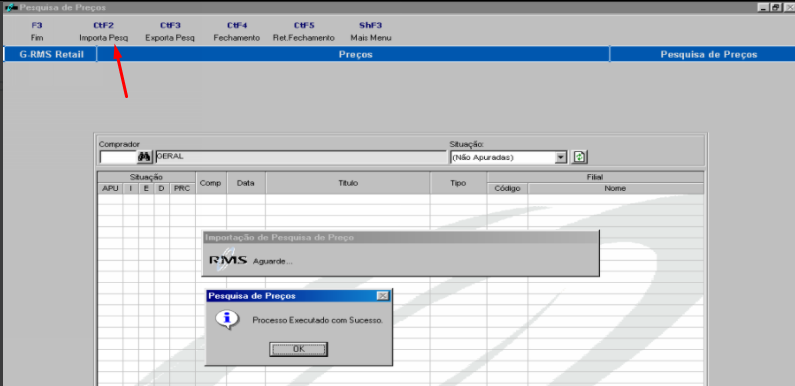This screenshot has width=795, height=386.
Task: Click the Preços header in the blue bar
Action: tap(355, 54)
